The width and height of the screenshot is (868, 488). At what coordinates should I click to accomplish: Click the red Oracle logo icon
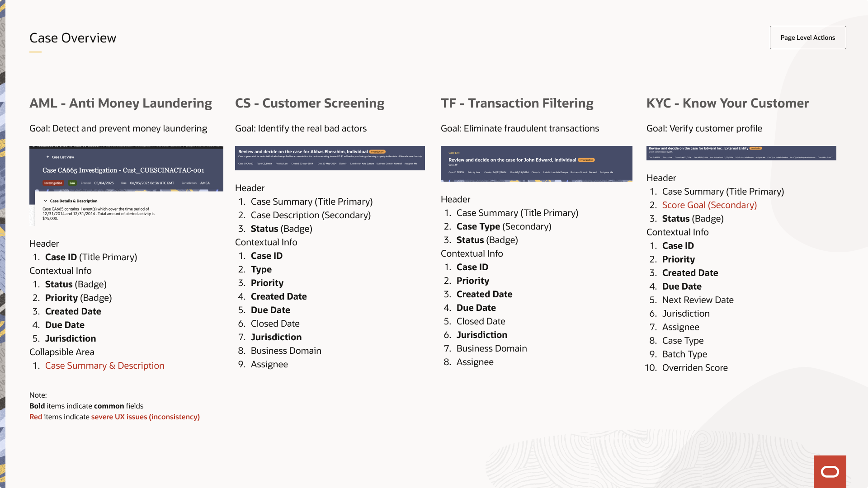coord(830,472)
